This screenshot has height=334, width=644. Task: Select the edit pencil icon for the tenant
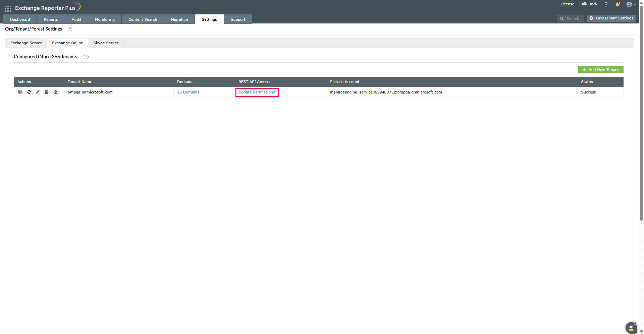click(x=38, y=92)
